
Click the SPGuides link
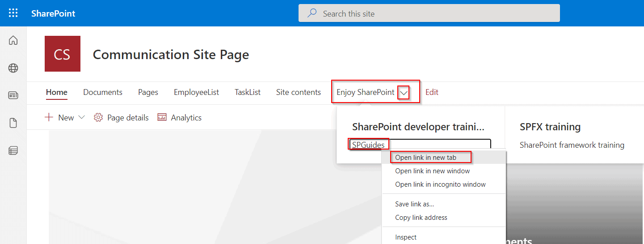pos(368,145)
